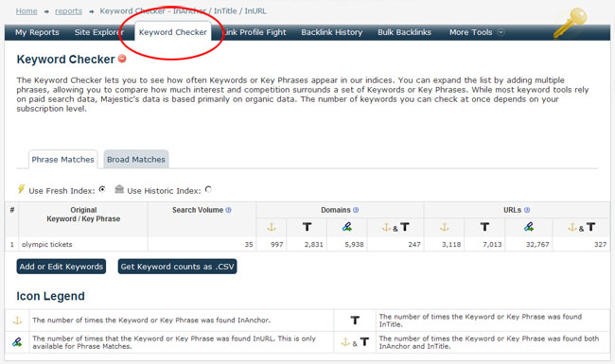615x364 pixels.
Task: Click the red icon beside Keyword Checker heading
Action: tap(122, 59)
